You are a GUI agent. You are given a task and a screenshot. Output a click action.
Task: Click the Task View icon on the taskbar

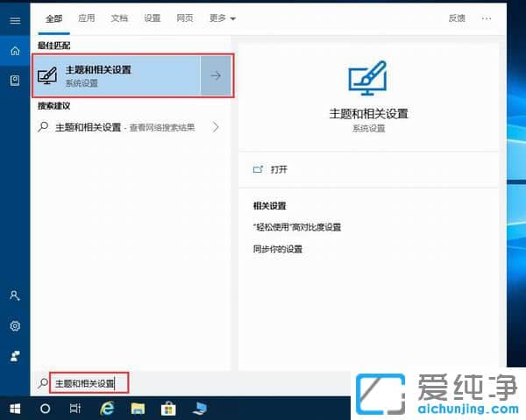[x=75, y=409]
